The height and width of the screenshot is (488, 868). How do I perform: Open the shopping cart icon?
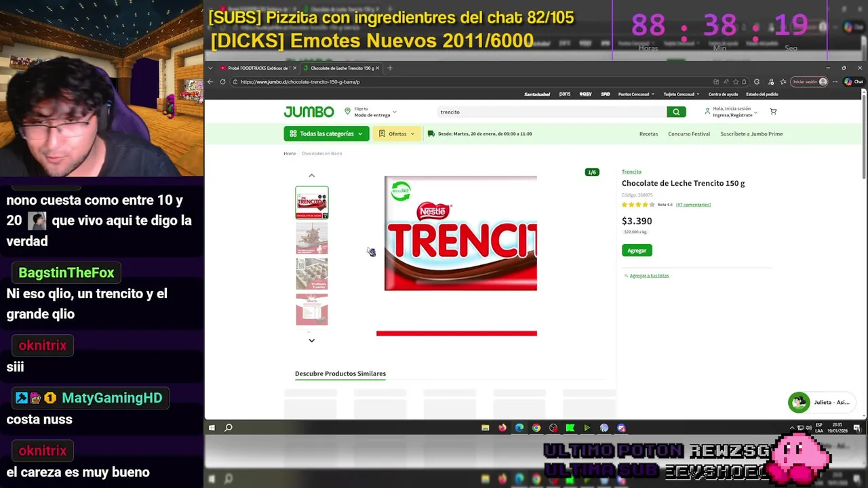click(773, 112)
